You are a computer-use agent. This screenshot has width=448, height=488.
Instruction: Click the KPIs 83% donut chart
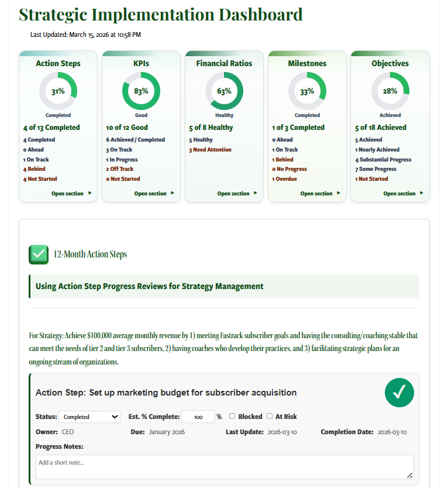pyautogui.click(x=141, y=91)
